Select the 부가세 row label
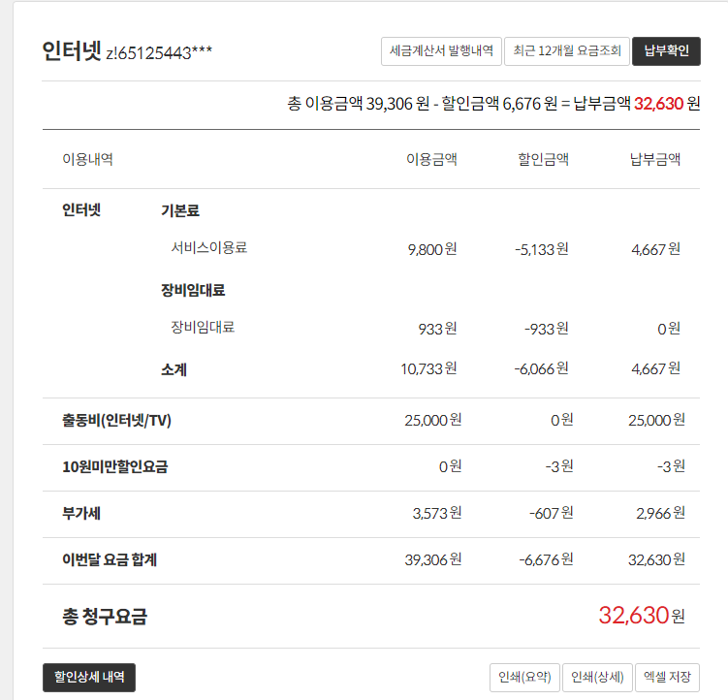 pos(81,513)
